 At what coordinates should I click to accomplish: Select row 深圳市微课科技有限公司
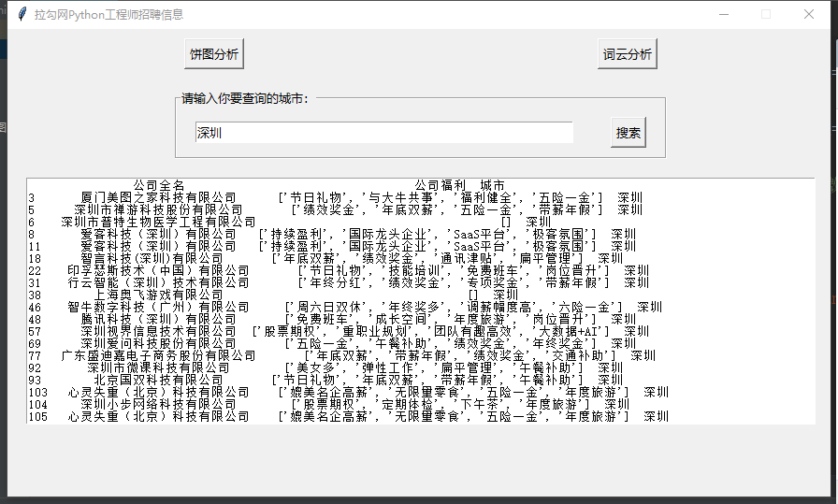pyautogui.click(x=326, y=368)
